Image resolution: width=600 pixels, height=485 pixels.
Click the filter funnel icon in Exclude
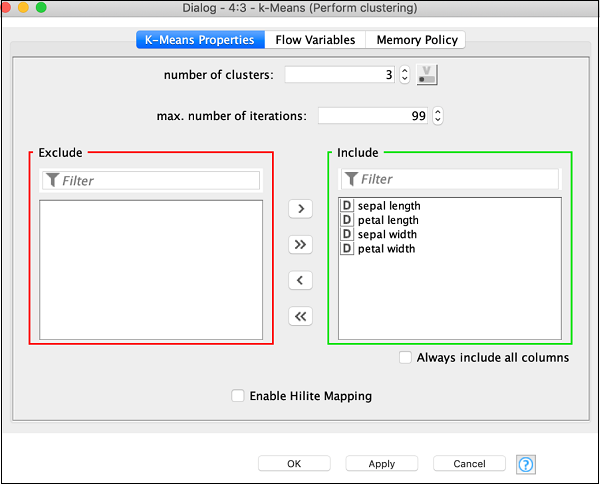click(52, 181)
